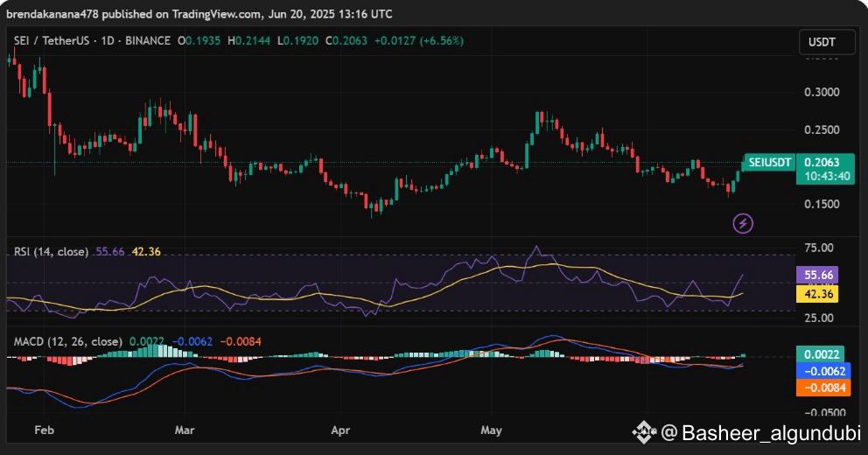Click the purple 55.66 RSI axis label

click(821, 274)
